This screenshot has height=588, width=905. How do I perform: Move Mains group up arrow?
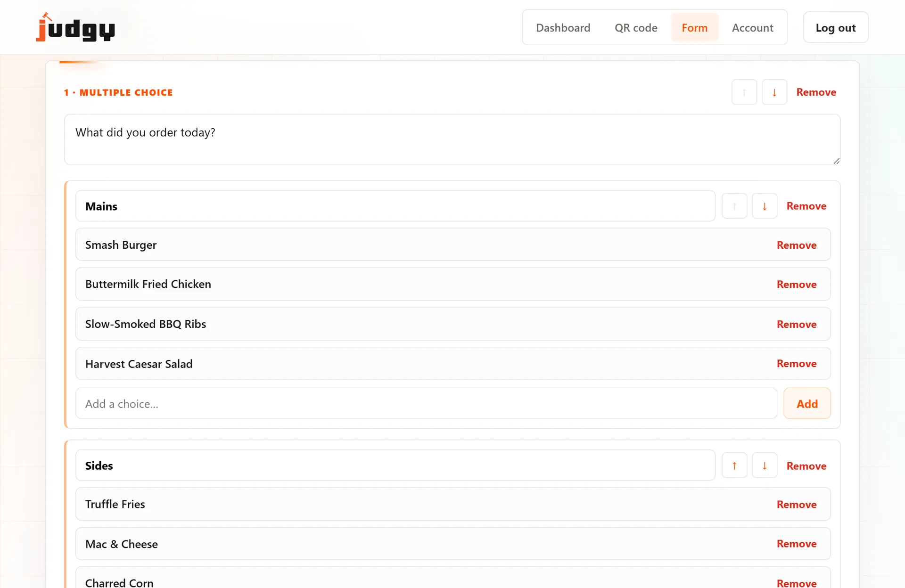click(734, 206)
